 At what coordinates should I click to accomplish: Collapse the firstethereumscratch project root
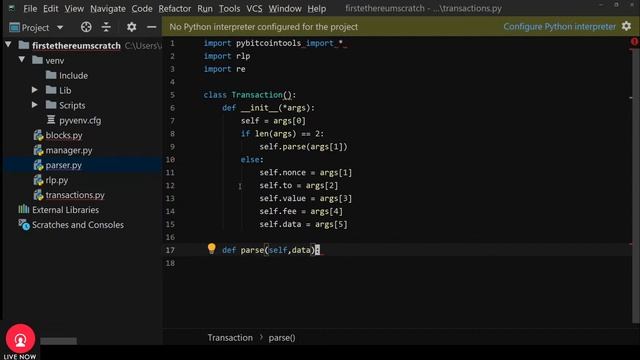point(8,44)
